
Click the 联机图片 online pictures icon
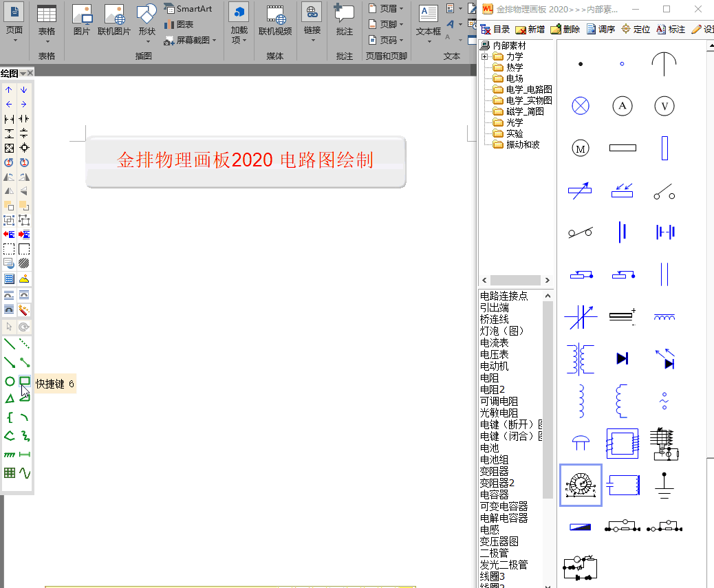(113, 19)
